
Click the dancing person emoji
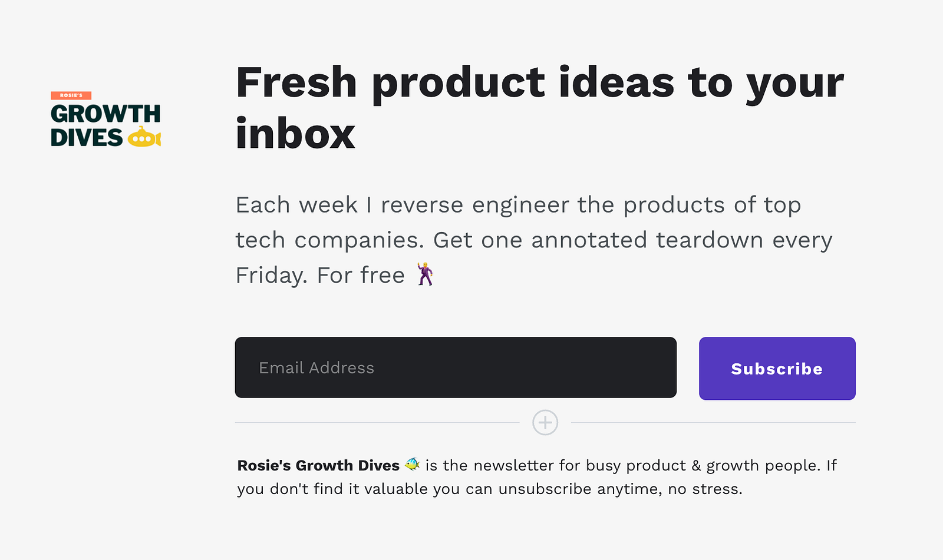[x=425, y=274]
